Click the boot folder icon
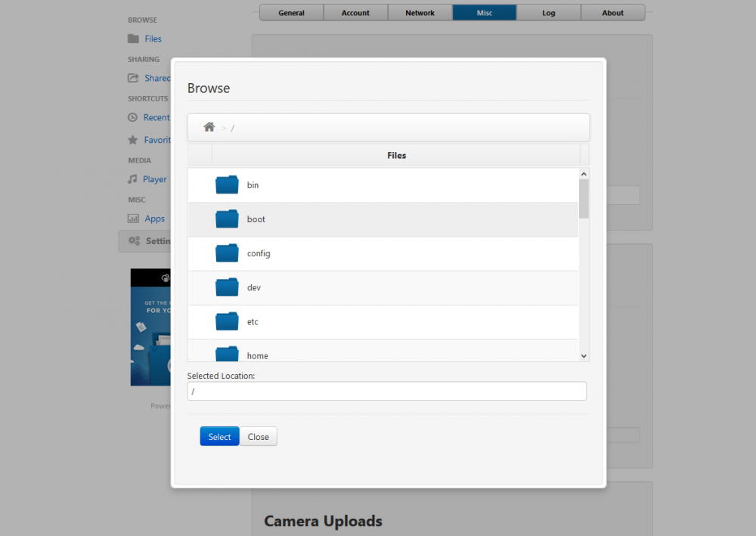 coord(227,218)
